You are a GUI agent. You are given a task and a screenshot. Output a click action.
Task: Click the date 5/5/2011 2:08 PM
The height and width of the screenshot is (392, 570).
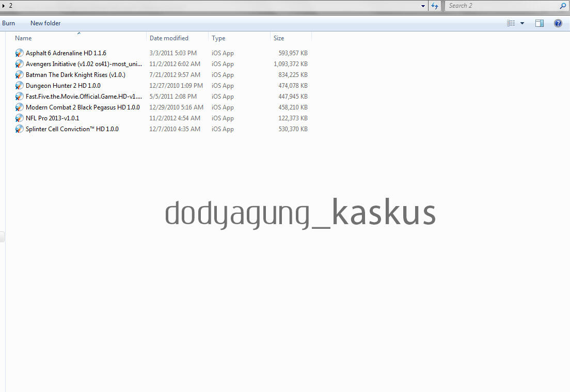coord(173,97)
